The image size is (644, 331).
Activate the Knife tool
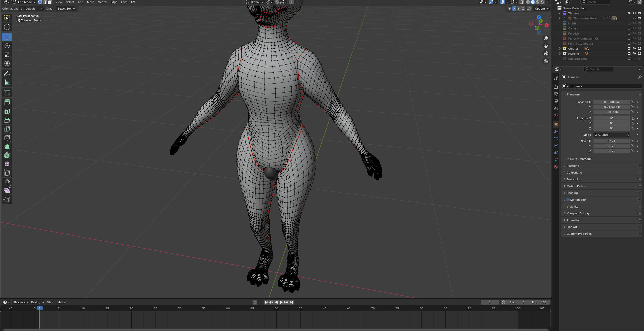click(7, 138)
